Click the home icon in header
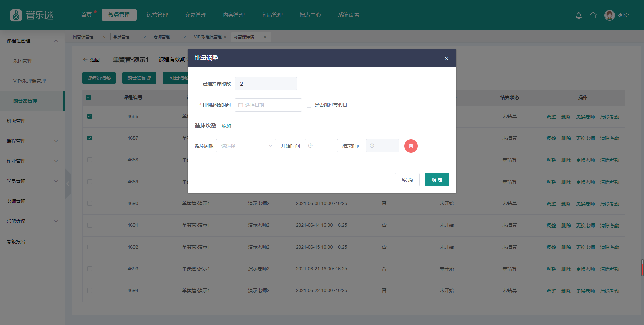Viewport: 644px width, 325px height. [593, 15]
